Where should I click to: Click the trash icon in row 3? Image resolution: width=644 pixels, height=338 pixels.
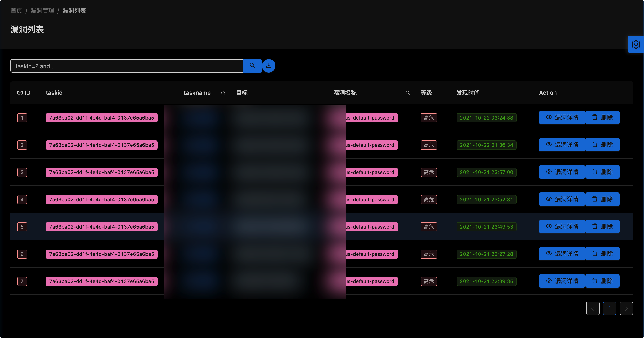[x=595, y=172]
